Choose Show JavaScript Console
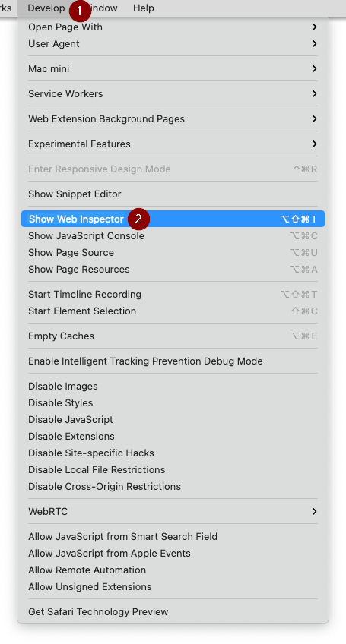Screen dimensions: 346x644 (173, 236)
